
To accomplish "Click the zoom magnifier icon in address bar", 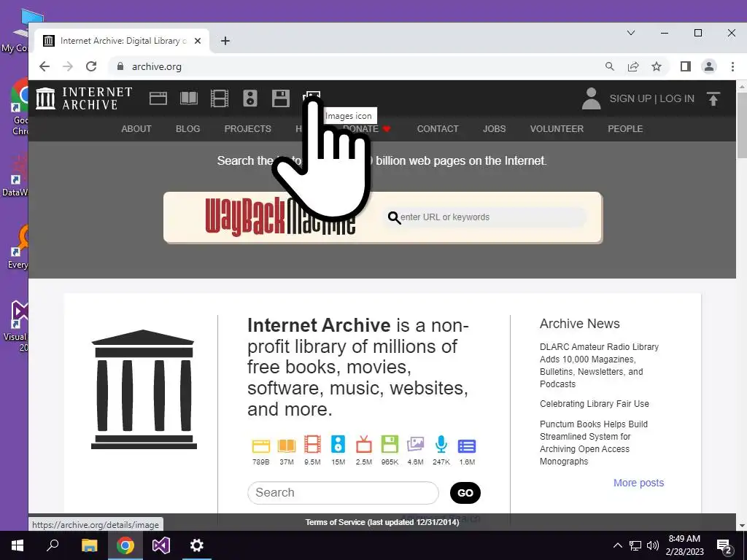I will [610, 66].
